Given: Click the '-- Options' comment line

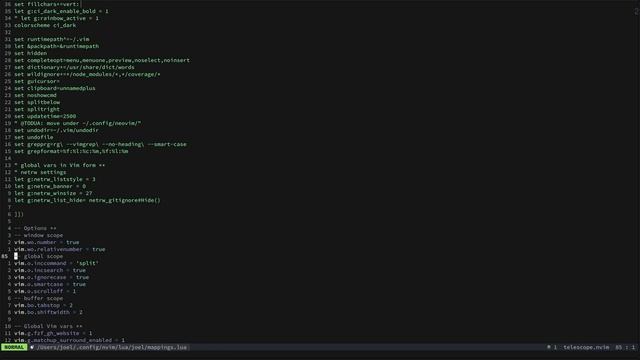Looking at the screenshot, I should (x=35, y=228).
